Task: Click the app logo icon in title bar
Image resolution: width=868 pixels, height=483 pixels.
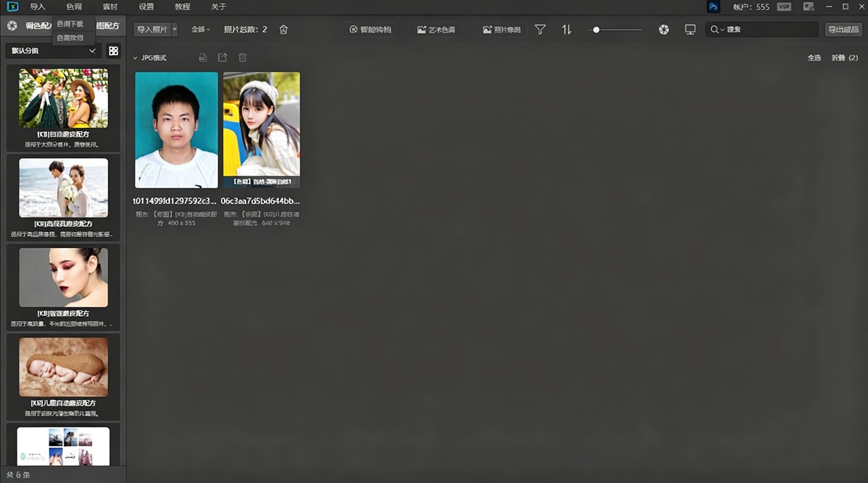Action: pos(12,7)
